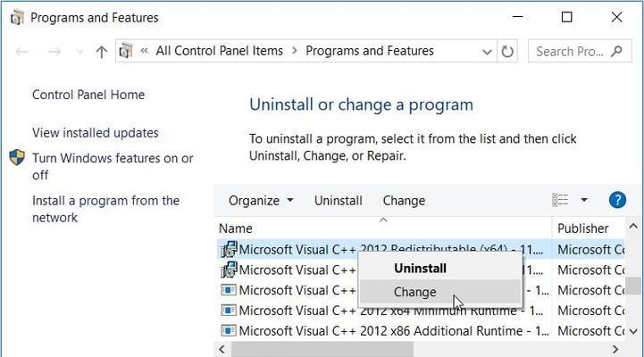Click the horizontal scrollbar left arrow
The image size is (644, 357).
(x=222, y=349)
